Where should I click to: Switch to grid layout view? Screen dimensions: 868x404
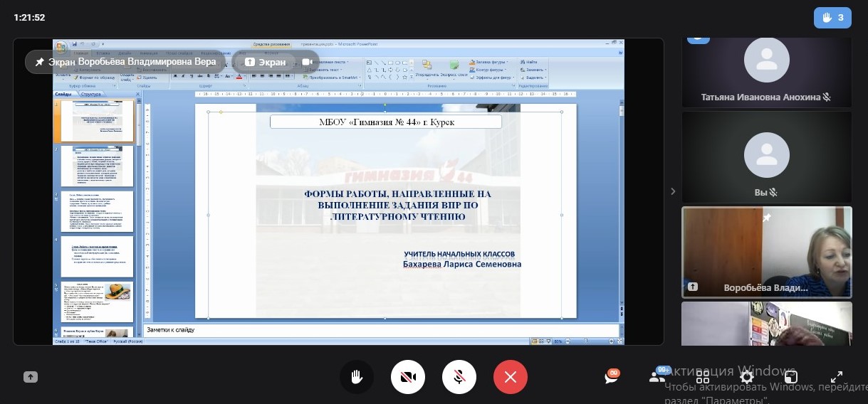pos(703,377)
